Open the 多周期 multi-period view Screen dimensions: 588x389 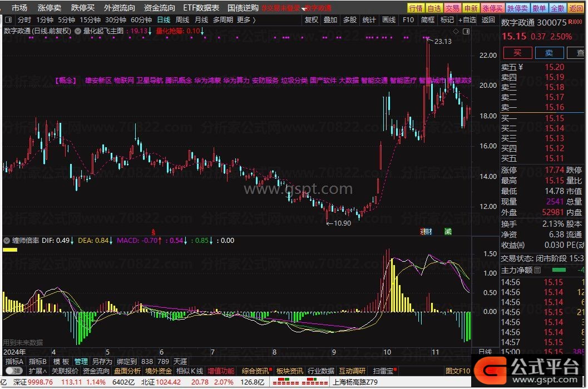click(223, 20)
